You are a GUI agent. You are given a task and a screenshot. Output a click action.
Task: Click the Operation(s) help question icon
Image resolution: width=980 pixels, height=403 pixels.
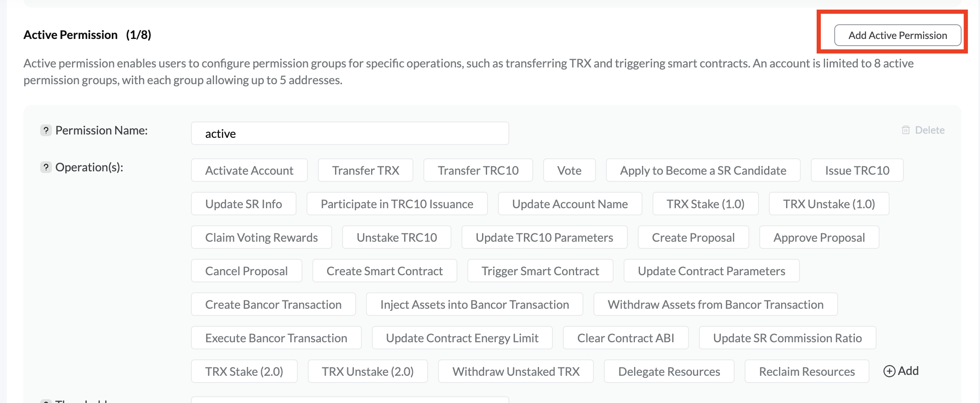[x=46, y=167]
